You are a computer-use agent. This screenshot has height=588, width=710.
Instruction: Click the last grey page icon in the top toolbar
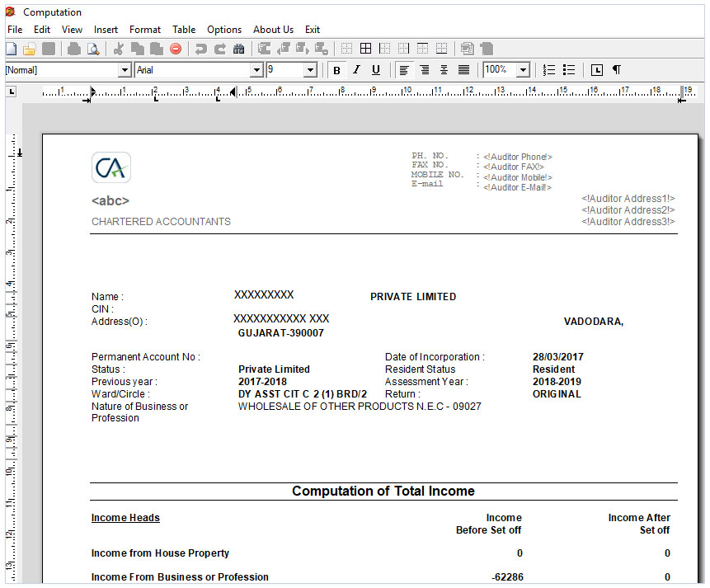487,49
